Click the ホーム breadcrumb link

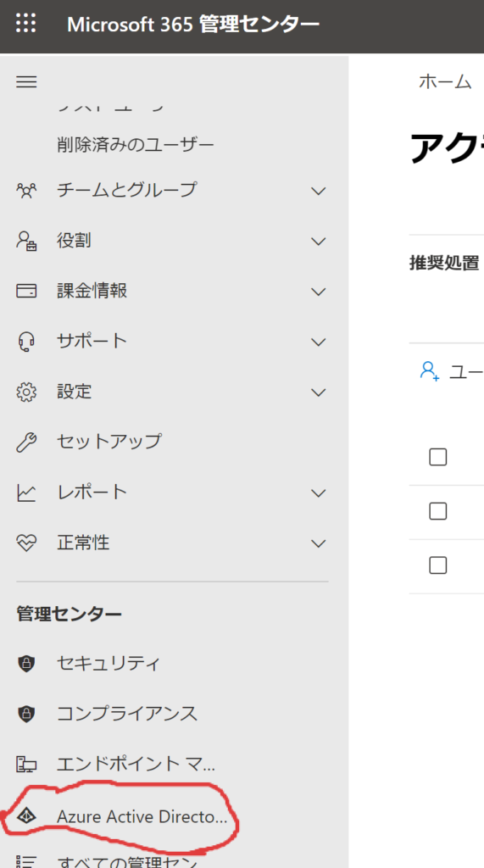pos(445,82)
